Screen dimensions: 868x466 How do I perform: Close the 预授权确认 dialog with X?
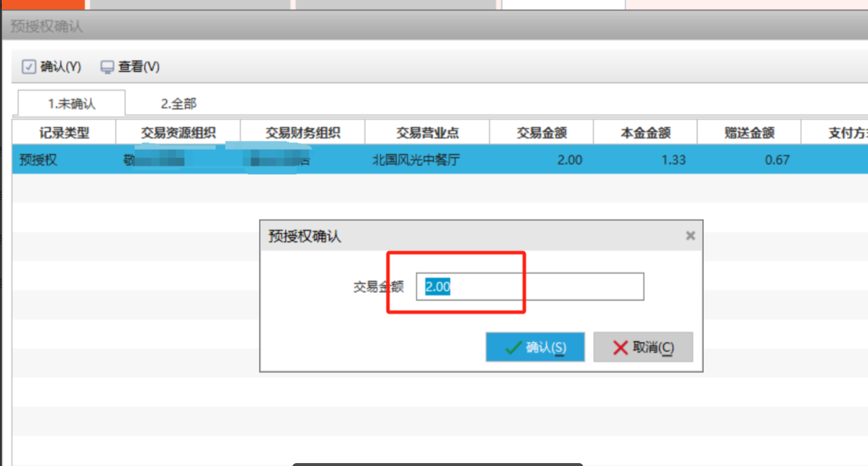(690, 236)
